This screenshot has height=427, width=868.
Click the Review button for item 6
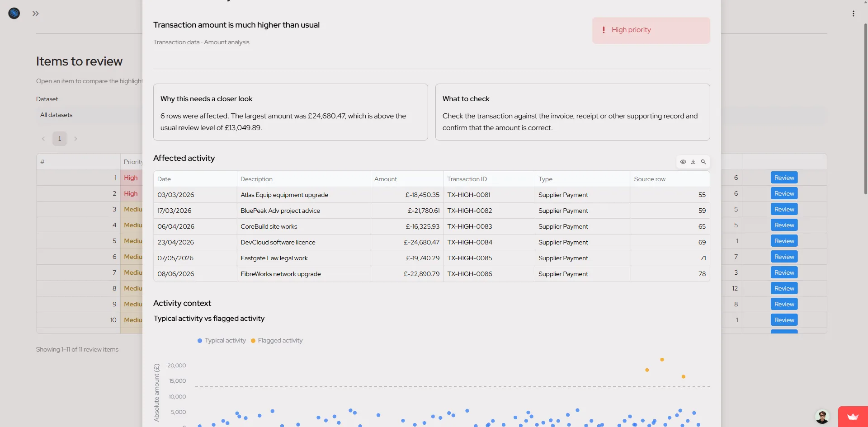coord(784,257)
